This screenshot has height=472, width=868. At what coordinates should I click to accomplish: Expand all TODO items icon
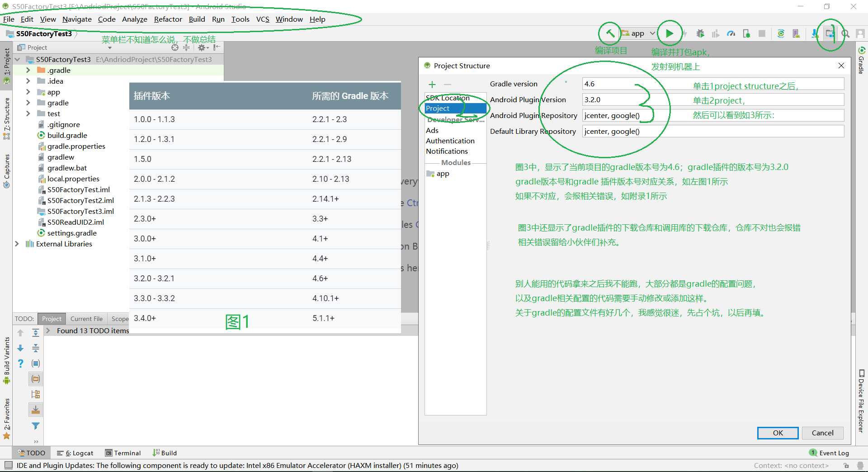36,333
